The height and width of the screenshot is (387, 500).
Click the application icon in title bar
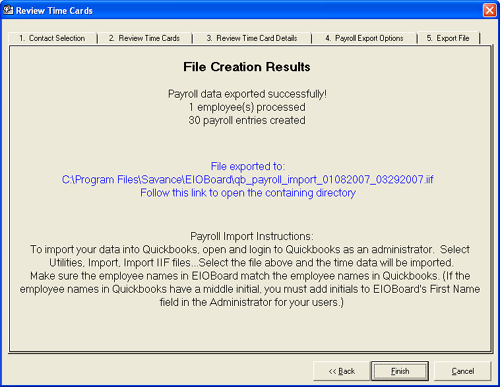(x=8, y=10)
